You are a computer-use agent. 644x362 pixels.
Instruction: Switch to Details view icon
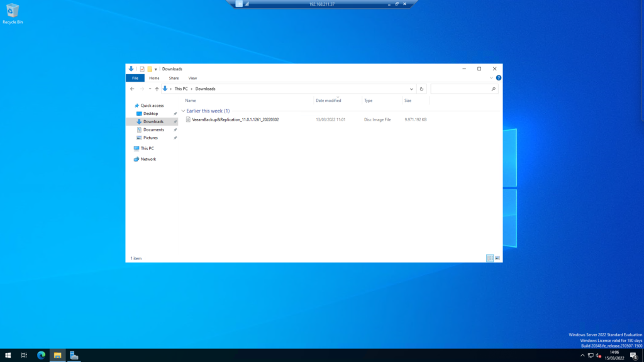(x=489, y=258)
